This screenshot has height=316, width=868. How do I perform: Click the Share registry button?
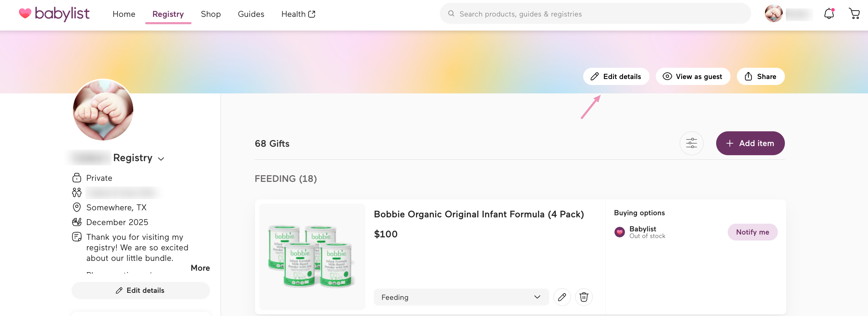tap(760, 77)
